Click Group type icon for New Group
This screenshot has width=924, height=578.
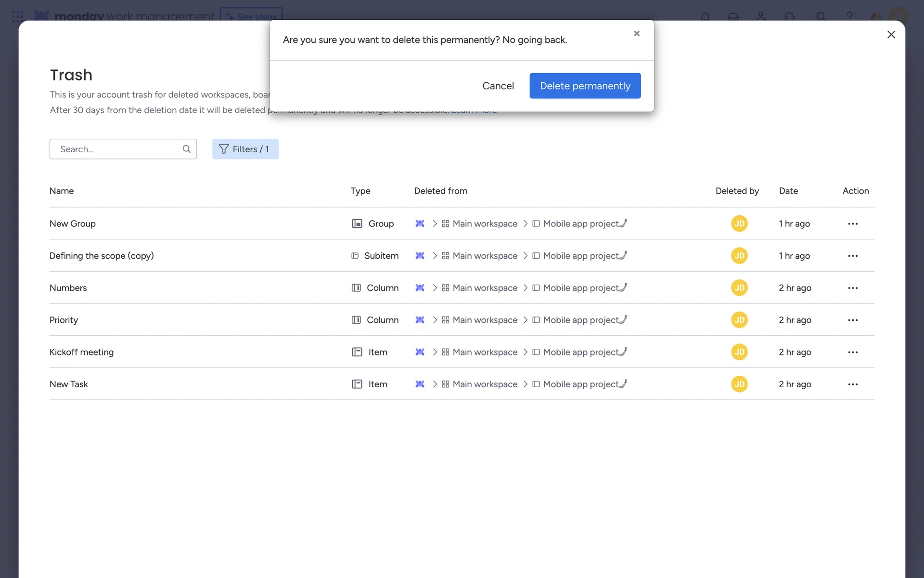(357, 223)
